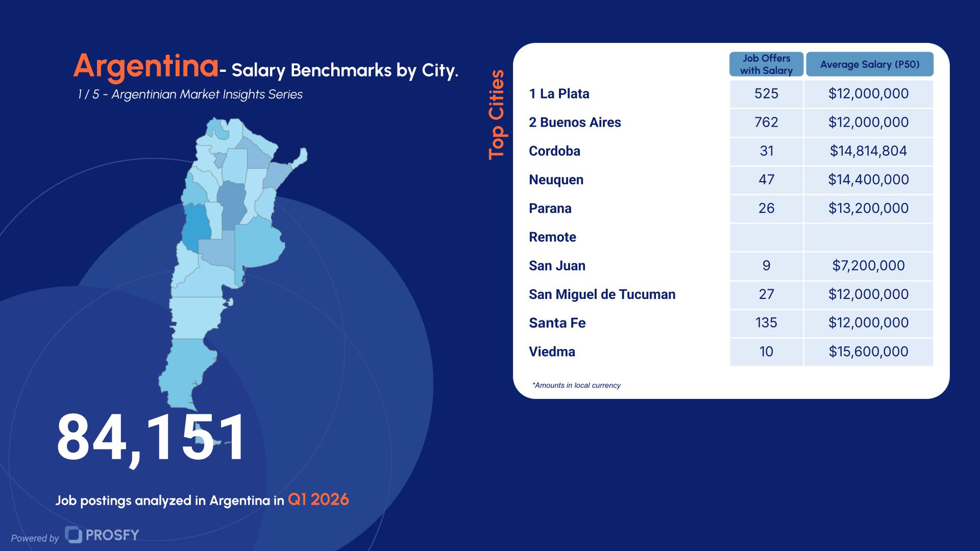980x551 pixels.
Task: Click Cordoba job offers value 31
Action: pyautogui.click(x=766, y=151)
